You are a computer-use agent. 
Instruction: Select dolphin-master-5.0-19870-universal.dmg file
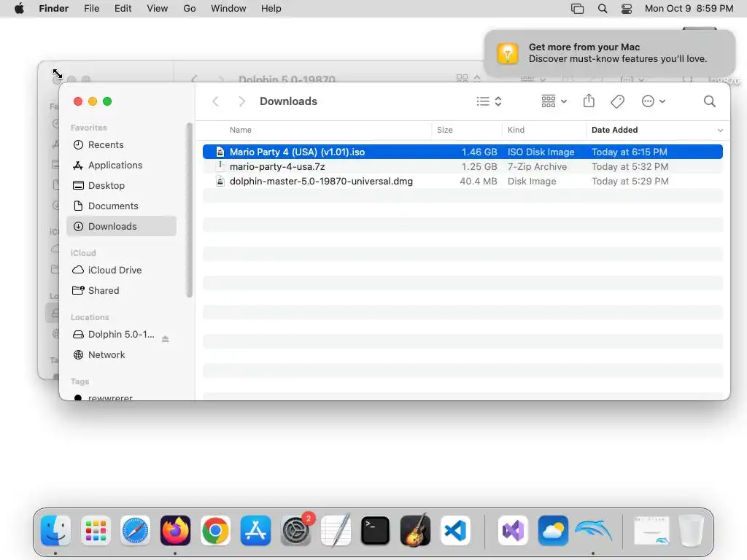pos(462,182)
